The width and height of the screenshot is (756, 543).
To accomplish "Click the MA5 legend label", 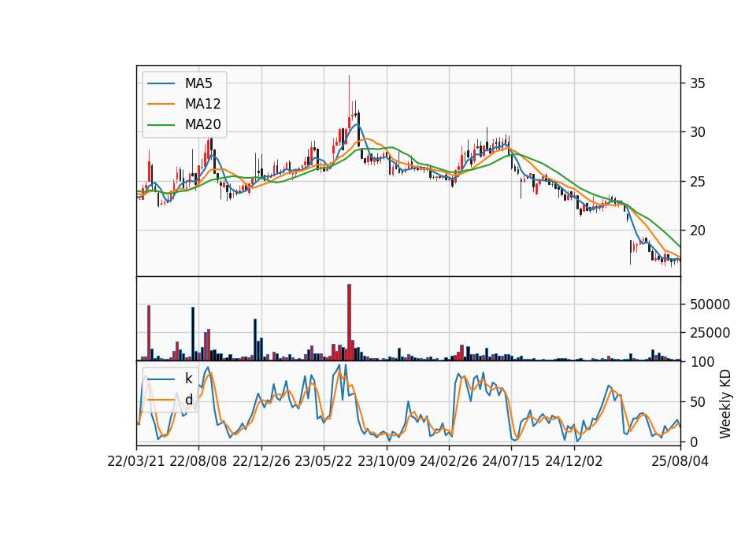I will pyautogui.click(x=198, y=83).
